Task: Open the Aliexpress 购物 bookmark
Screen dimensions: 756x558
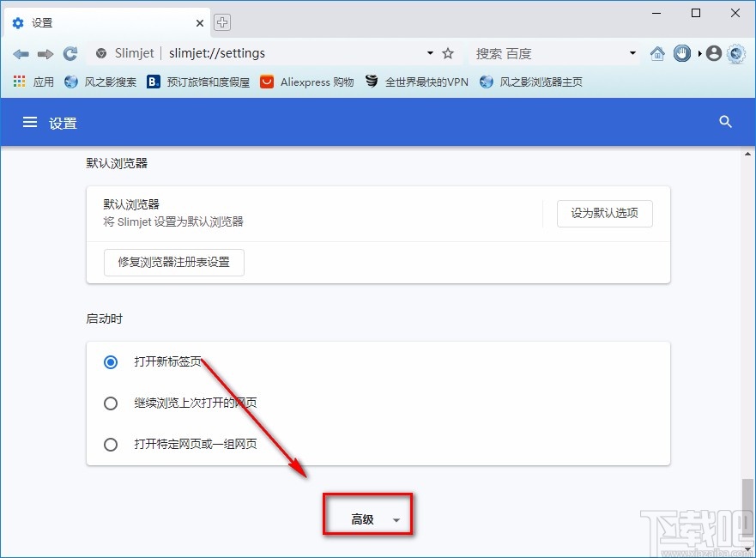Action: click(x=306, y=82)
